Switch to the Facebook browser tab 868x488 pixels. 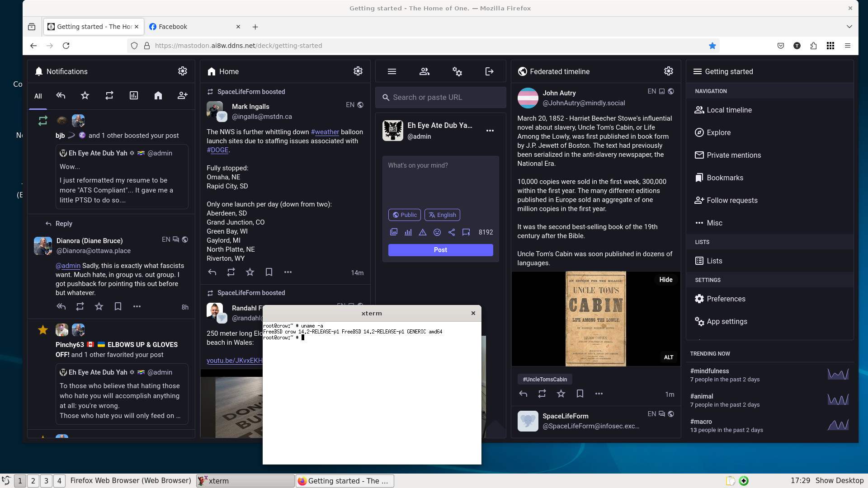[x=194, y=27]
